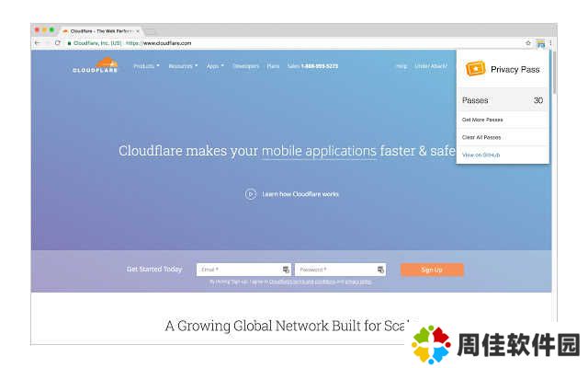Click the page vertical scrollbar
588x368 pixels.
point(554,72)
